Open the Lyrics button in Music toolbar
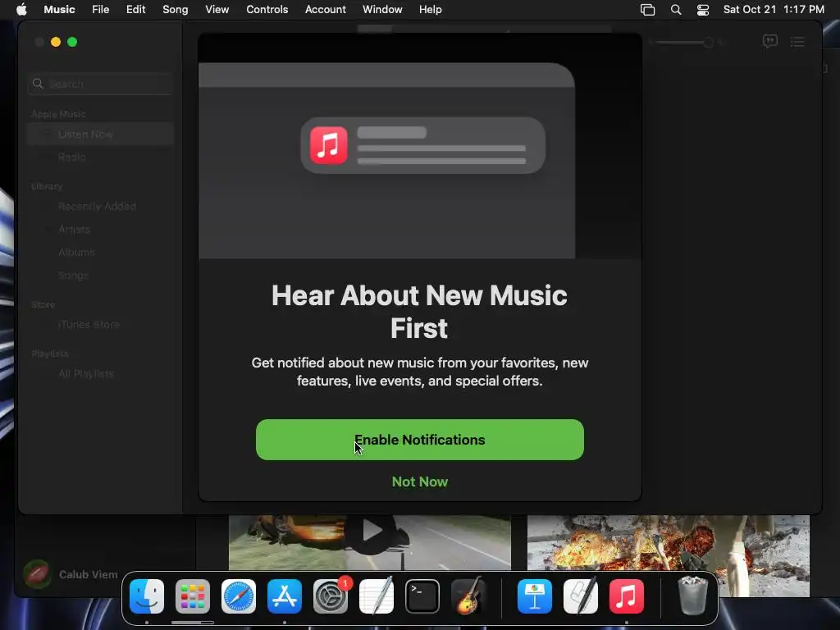Screen dimensions: 840x630 coord(769,41)
